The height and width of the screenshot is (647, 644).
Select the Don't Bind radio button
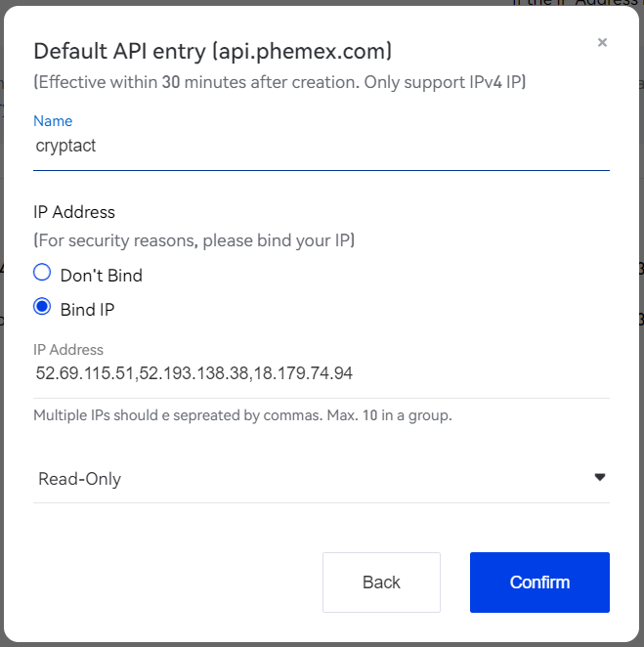click(42, 273)
